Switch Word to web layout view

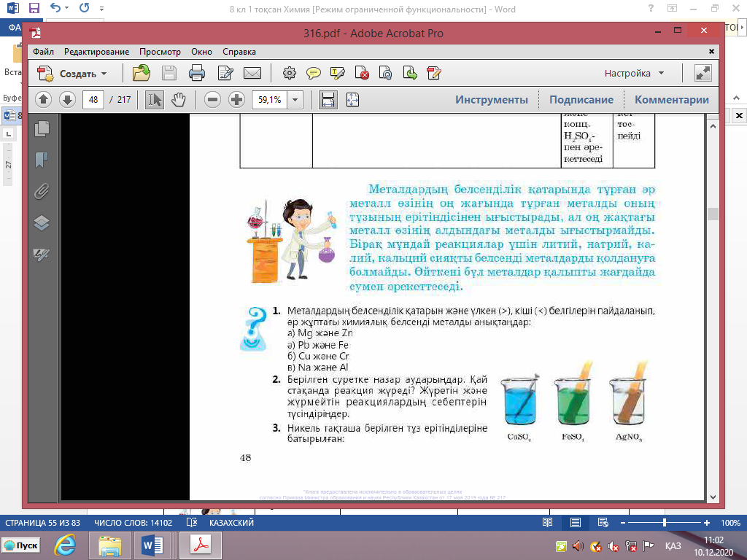click(603, 522)
